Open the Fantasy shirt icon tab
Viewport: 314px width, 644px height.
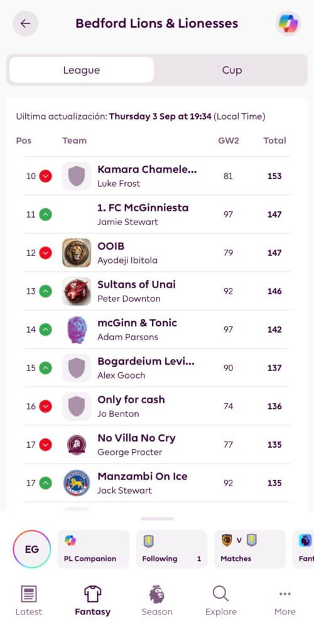coord(93,601)
